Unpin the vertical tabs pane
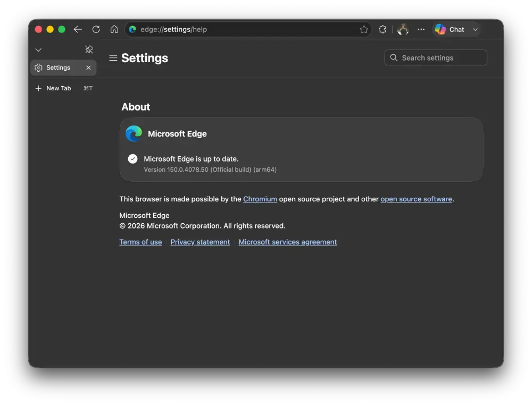The image size is (532, 405). [89, 49]
